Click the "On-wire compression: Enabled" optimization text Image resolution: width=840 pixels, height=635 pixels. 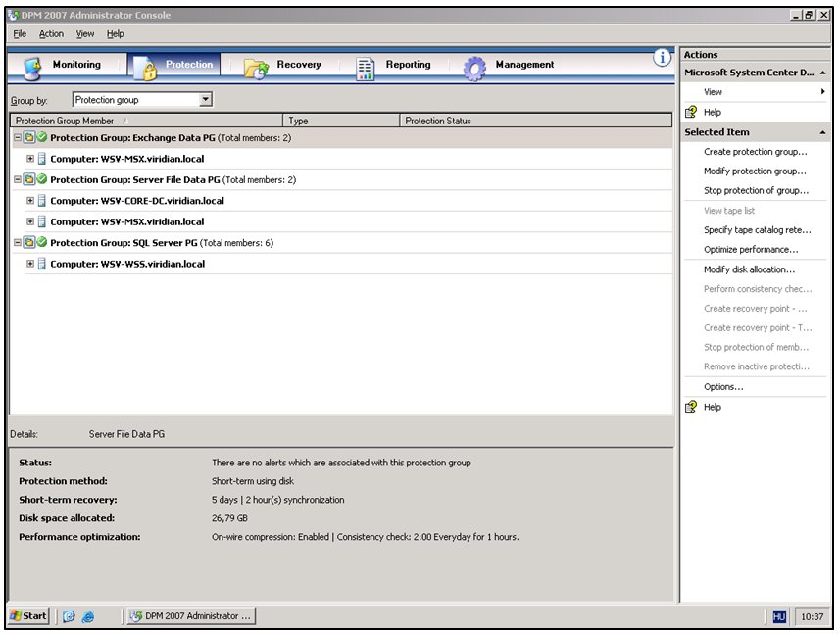(x=270, y=537)
